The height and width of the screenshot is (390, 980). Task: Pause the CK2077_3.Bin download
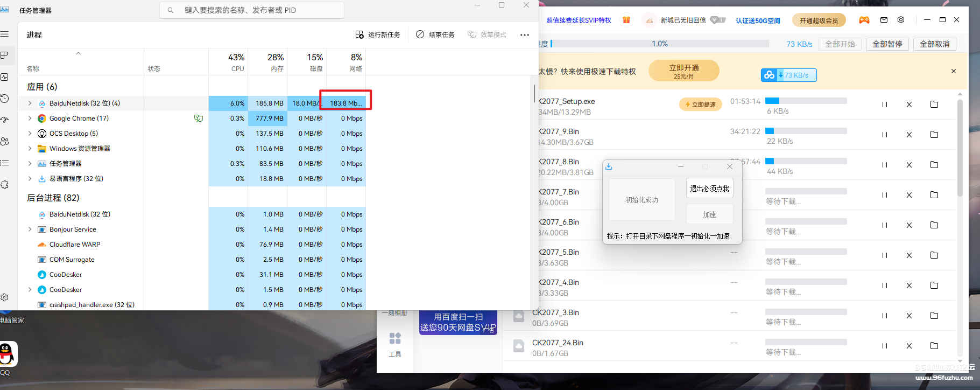tap(884, 316)
